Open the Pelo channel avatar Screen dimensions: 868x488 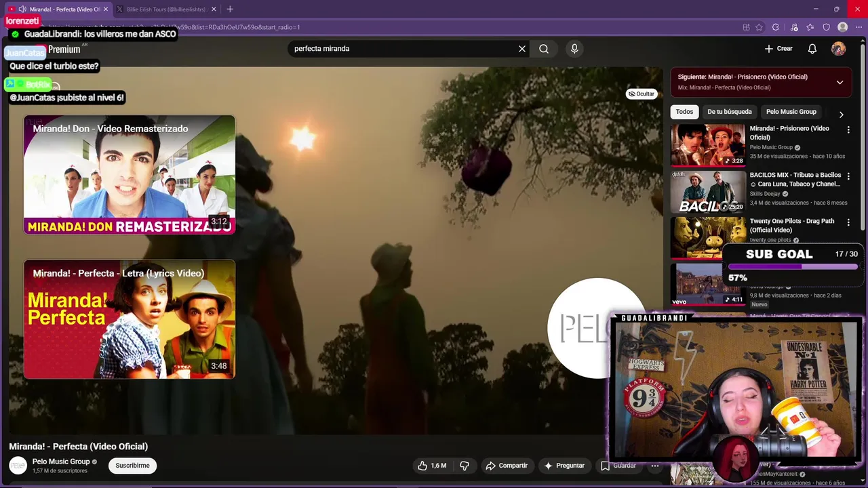18,466
